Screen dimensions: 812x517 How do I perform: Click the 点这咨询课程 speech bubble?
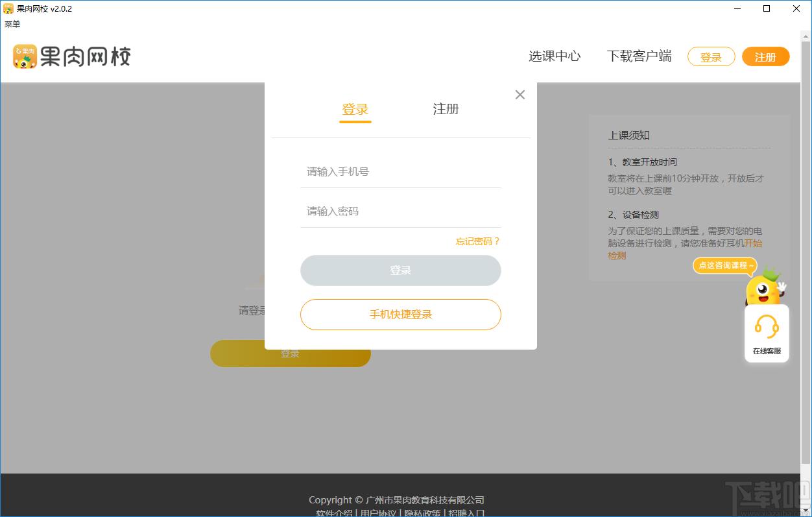coord(725,265)
